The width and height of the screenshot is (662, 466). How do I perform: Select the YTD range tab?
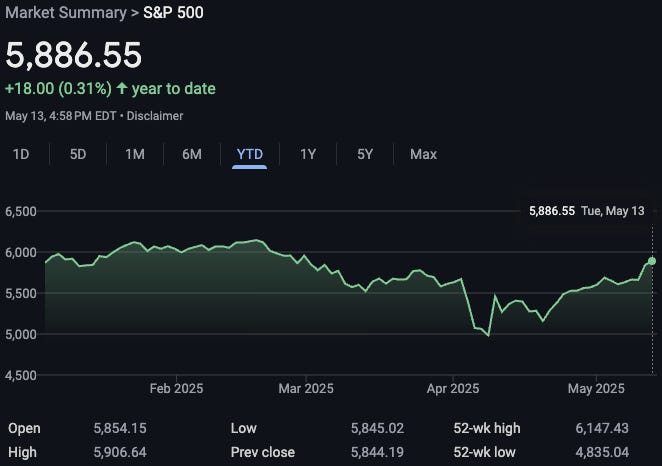250,154
